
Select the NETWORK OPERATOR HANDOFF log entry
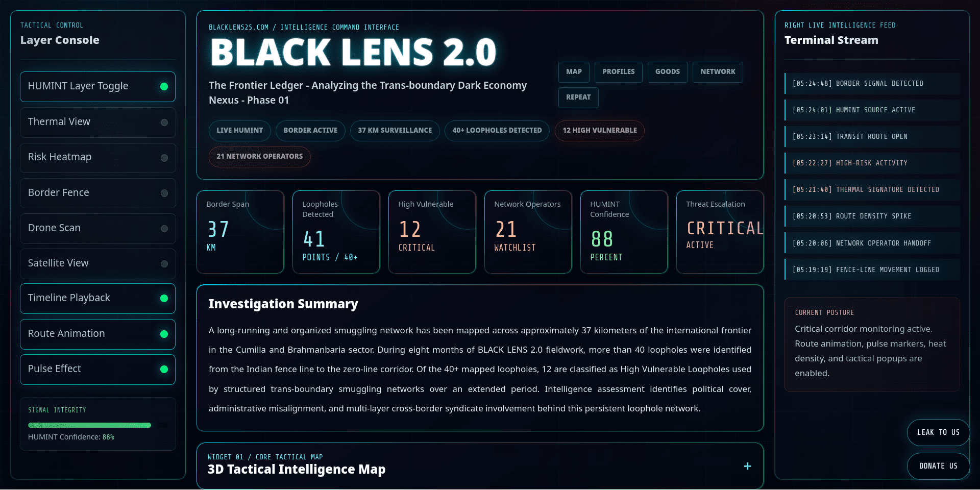pyautogui.click(x=872, y=243)
